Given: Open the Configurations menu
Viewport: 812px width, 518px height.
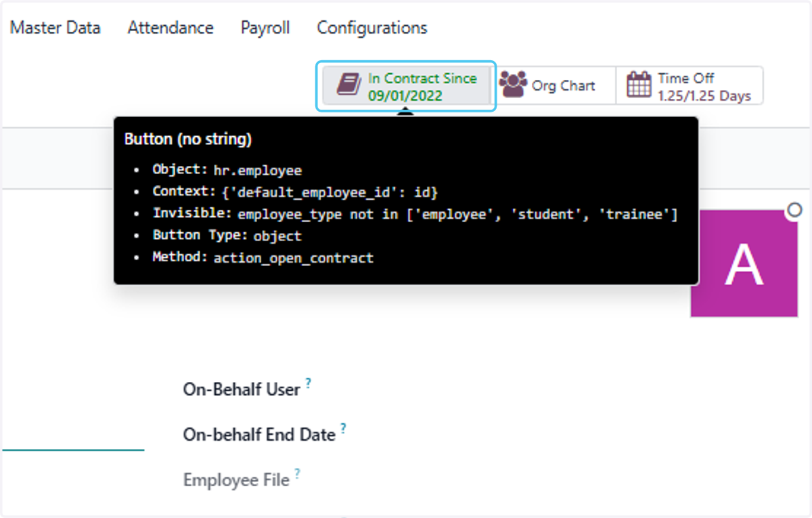Looking at the screenshot, I should (372, 28).
